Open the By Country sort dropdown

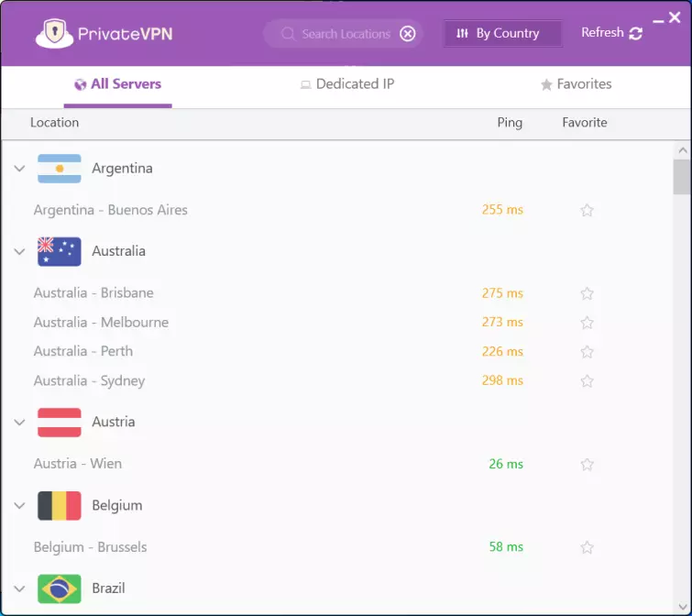tap(502, 34)
